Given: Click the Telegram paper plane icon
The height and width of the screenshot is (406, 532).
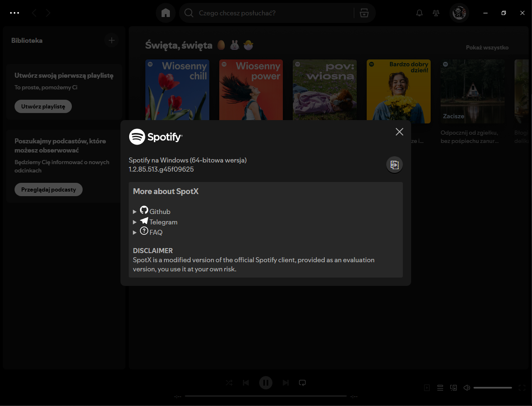Looking at the screenshot, I should pyautogui.click(x=144, y=221).
